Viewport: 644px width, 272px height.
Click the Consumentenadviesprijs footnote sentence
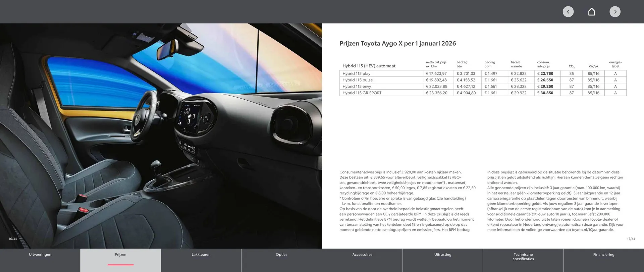pos(400,172)
